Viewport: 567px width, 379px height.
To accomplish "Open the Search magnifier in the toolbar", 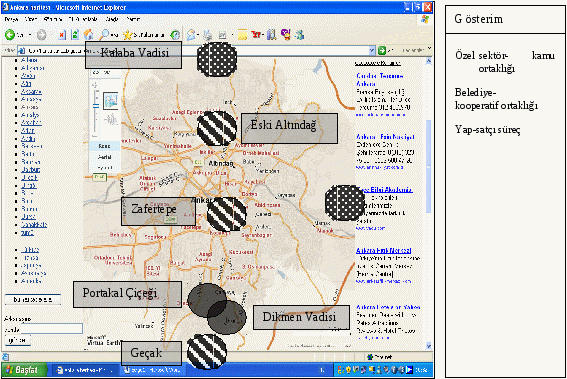I will [105, 34].
